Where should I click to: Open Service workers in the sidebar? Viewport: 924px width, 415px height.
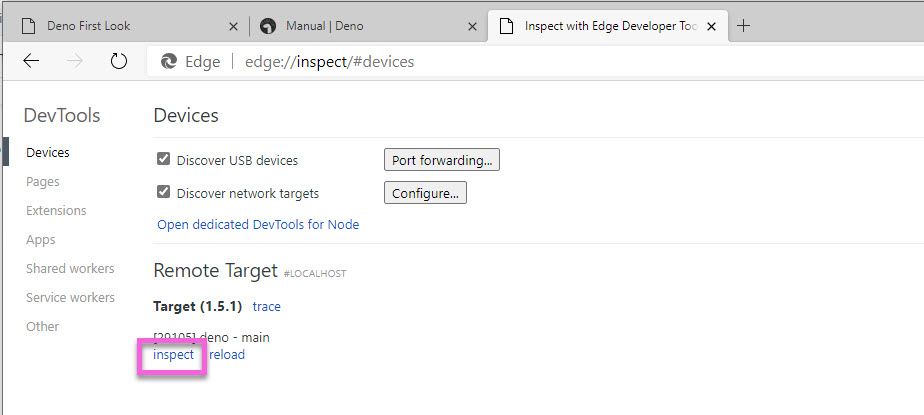[x=70, y=297]
